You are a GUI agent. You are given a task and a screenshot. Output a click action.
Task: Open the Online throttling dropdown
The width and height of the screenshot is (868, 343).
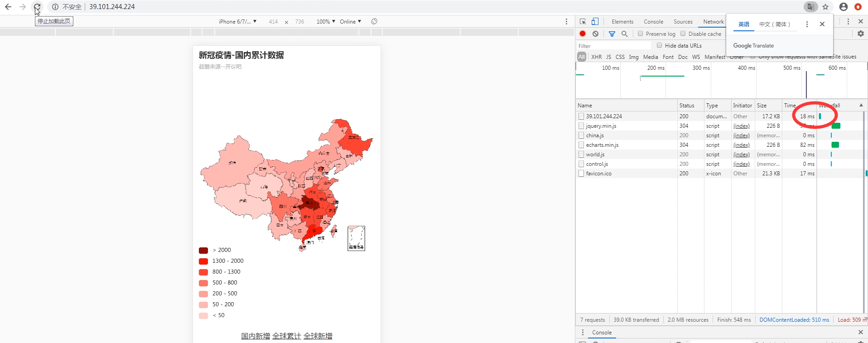point(350,21)
